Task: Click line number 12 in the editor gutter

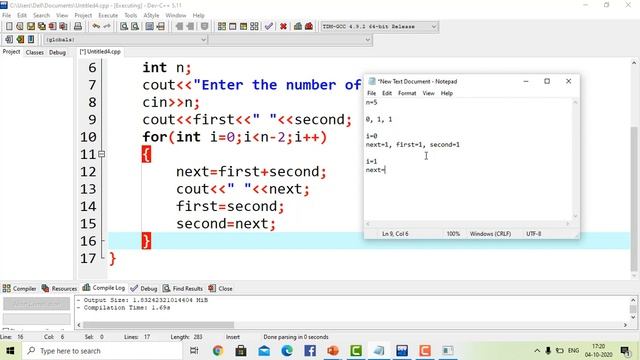Action: pos(88,172)
